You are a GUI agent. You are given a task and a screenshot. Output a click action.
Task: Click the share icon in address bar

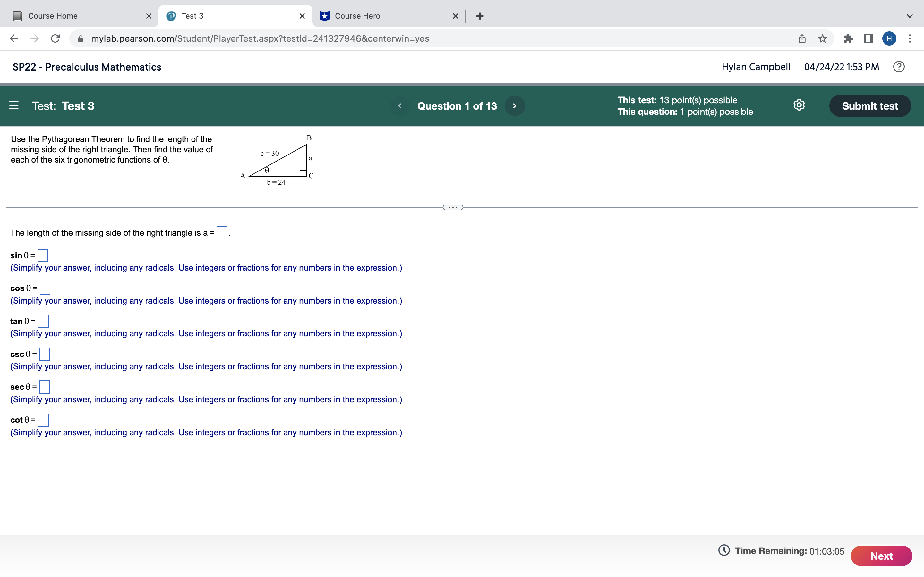(x=801, y=38)
